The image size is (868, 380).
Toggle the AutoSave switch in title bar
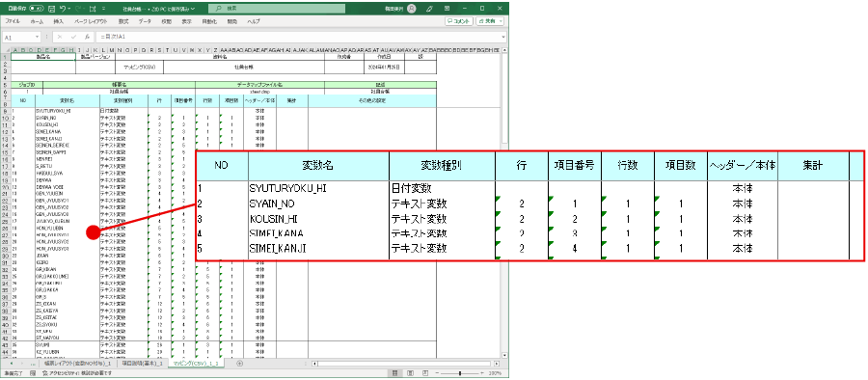point(37,9)
